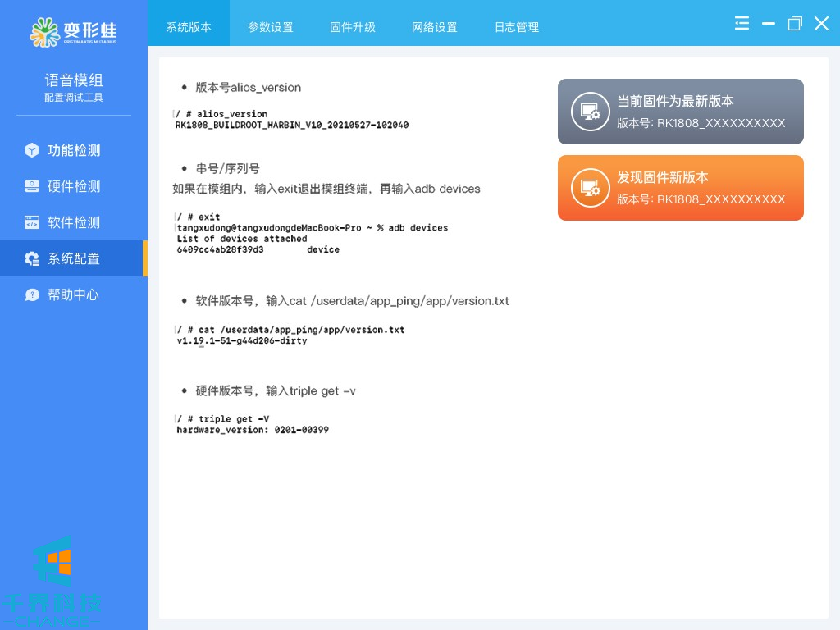Go to the 日志管理 tab

[517, 27]
